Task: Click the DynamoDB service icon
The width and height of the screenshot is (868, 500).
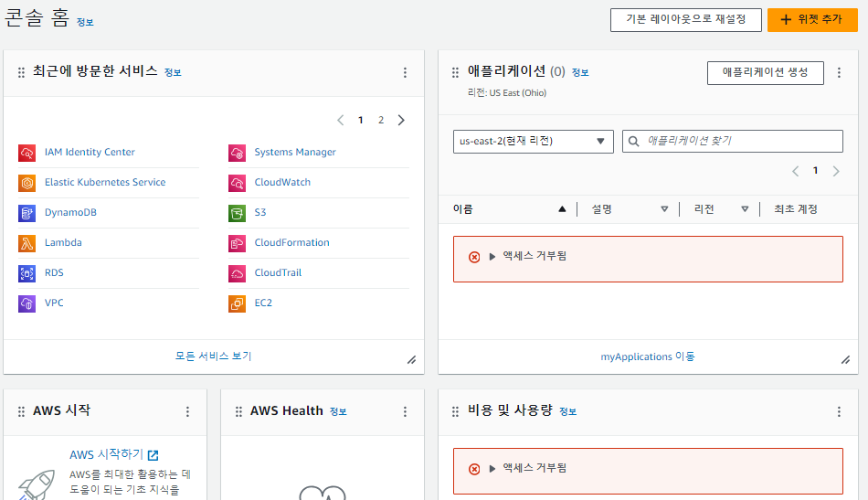Action: click(26, 213)
